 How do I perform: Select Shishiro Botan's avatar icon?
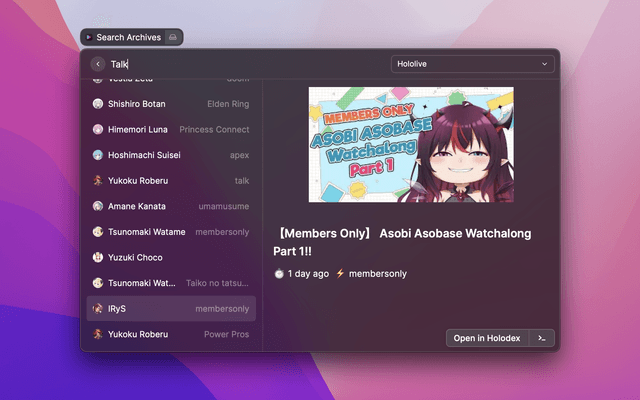[98, 104]
